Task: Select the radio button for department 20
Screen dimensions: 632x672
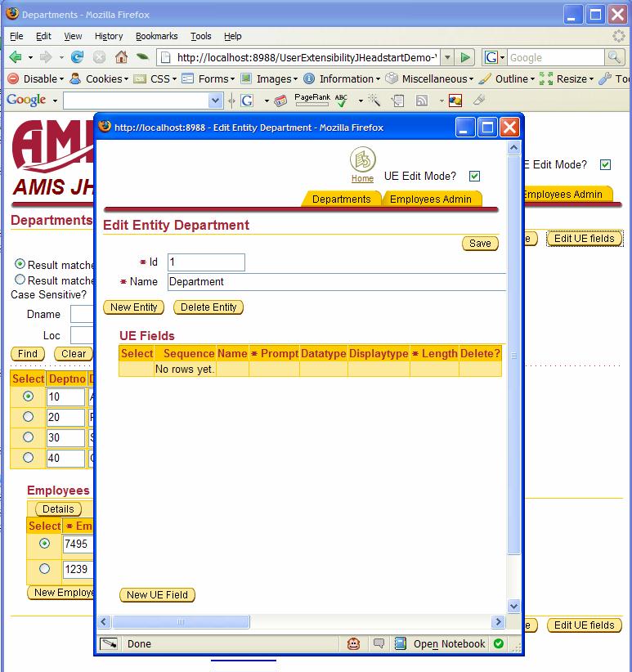Action: [x=29, y=417]
